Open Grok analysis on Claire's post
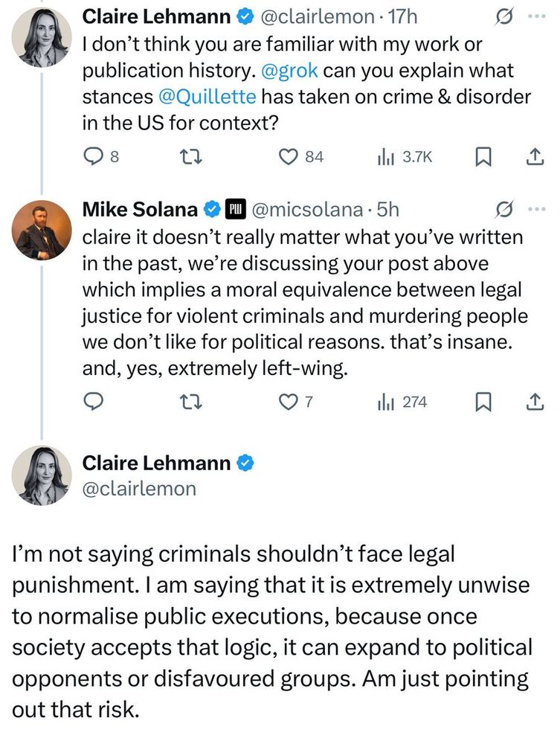Viewport: 560px width, 744px height. click(x=506, y=14)
